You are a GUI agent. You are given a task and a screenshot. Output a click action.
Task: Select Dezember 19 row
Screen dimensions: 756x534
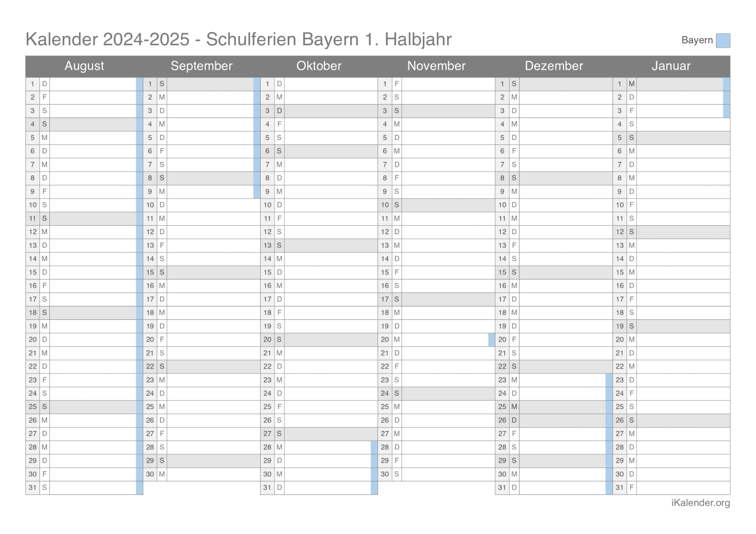(x=553, y=326)
